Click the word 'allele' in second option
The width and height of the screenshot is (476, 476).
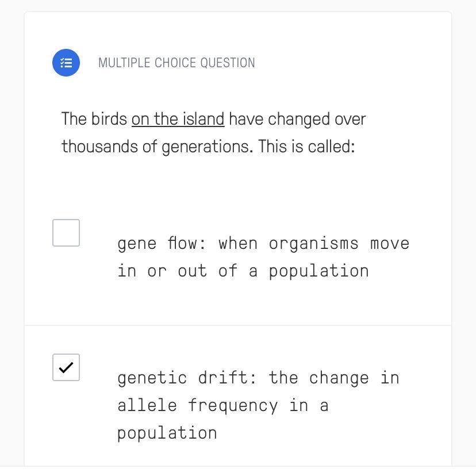point(147,405)
